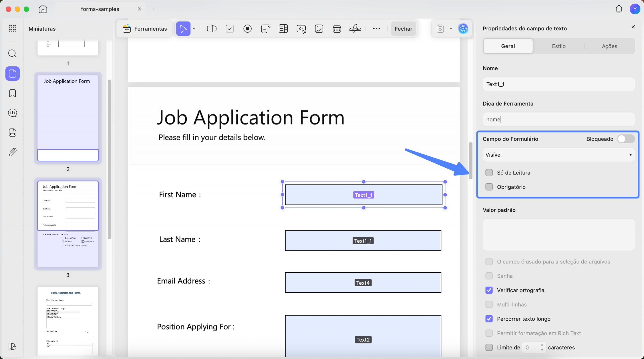The width and height of the screenshot is (644, 359).
Task: Click the save disk icon
Action: point(440,29)
